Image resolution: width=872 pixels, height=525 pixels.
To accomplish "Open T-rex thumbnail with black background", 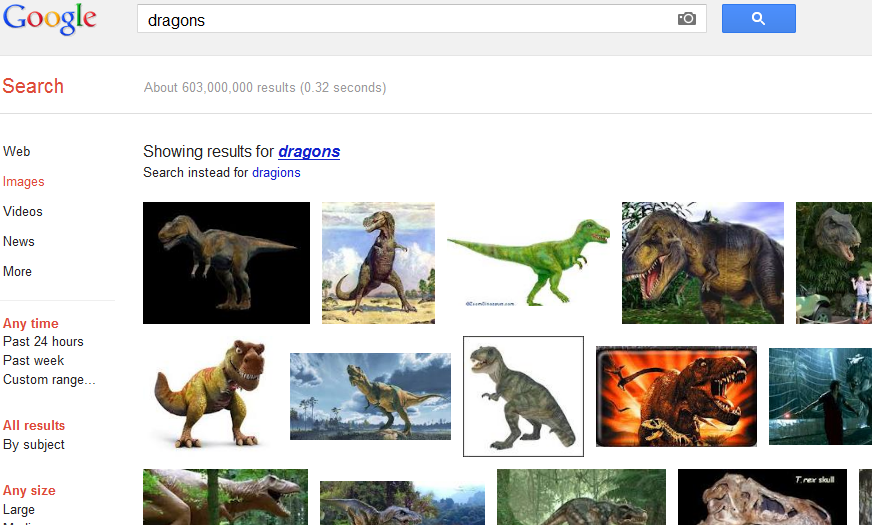I will 226,263.
